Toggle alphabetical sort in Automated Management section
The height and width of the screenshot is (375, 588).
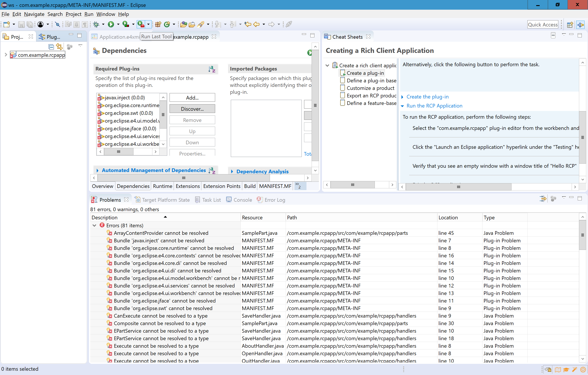(212, 170)
